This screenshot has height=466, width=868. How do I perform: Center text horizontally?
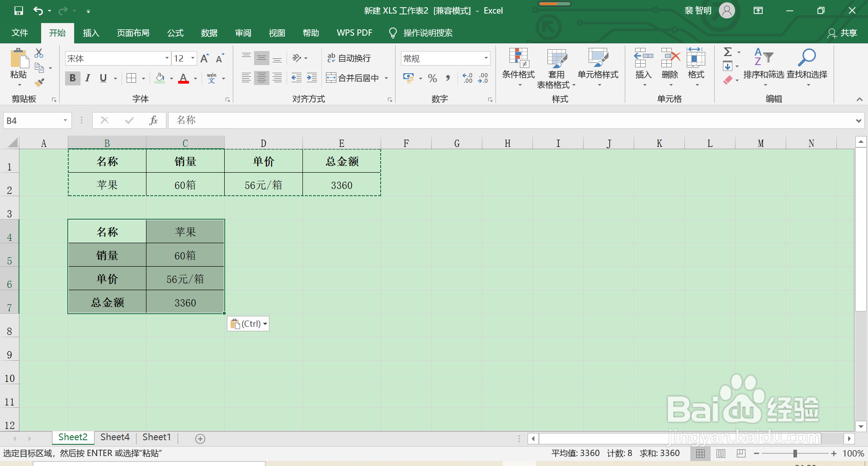click(x=262, y=78)
